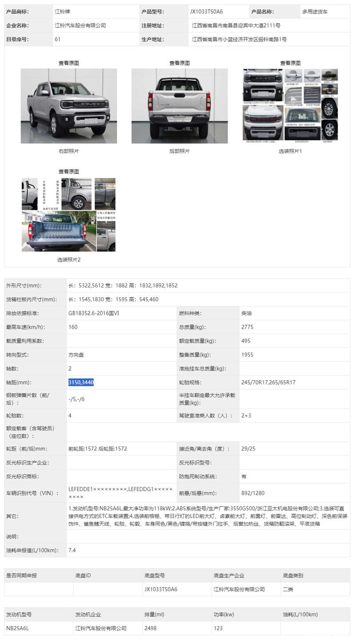Screen dimensions: 355x644
Task: Click the 排量(ml) column header
Action: (154, 614)
